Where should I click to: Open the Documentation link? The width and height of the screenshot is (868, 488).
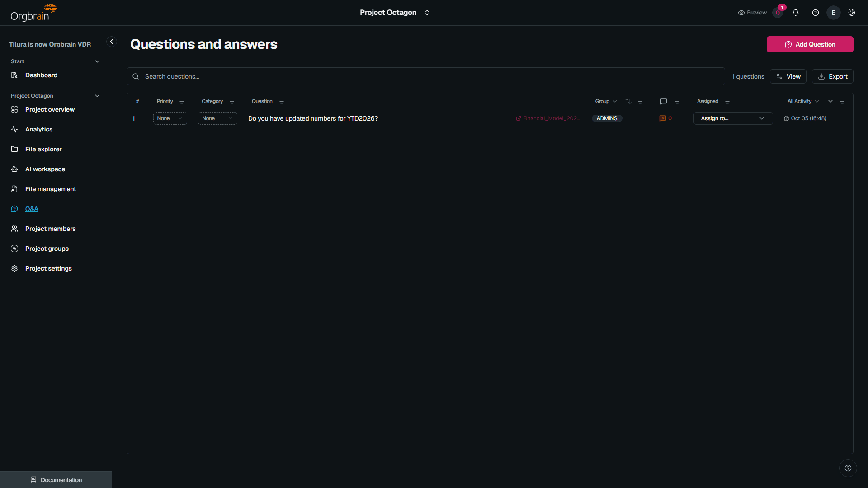tap(56, 480)
